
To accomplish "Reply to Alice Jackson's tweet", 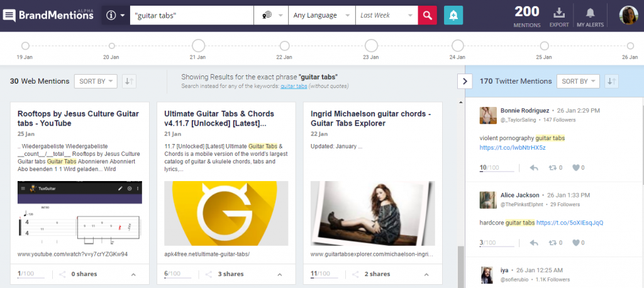I will coord(534,243).
